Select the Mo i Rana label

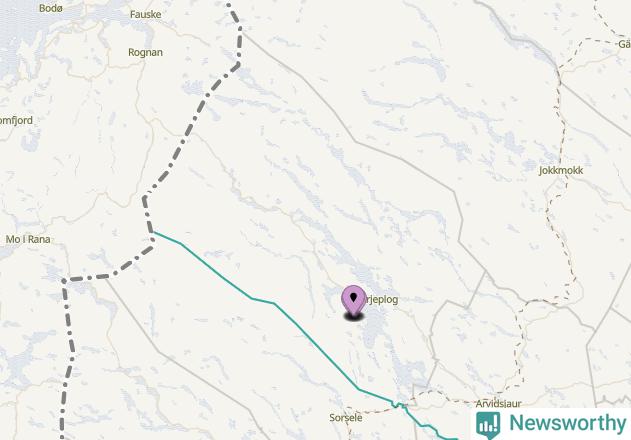[28, 240]
